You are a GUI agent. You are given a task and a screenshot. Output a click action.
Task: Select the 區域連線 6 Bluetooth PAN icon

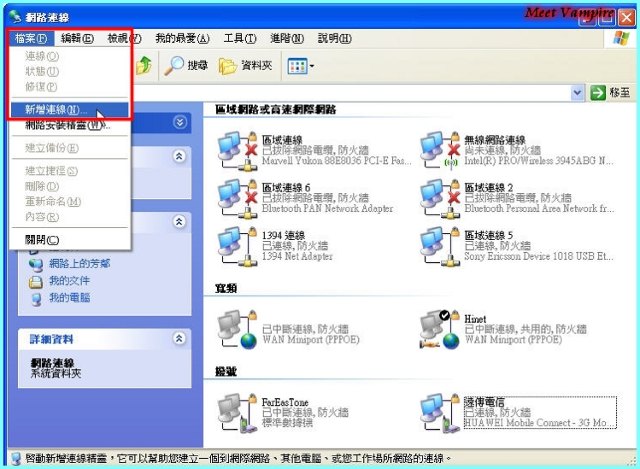(x=238, y=198)
